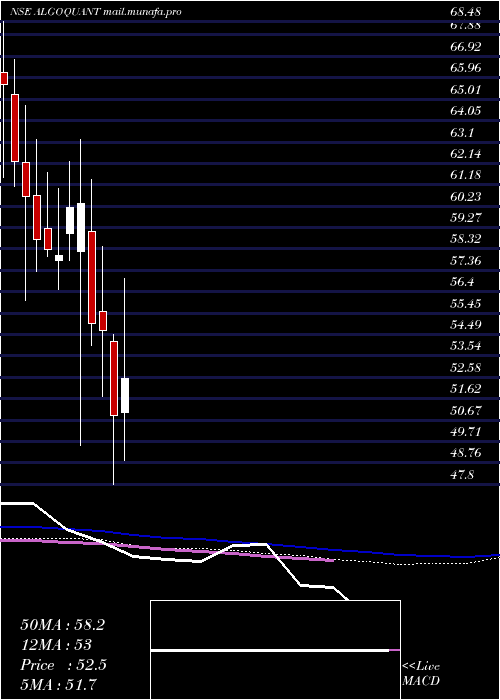Click the NSE ALGOQUANT mail.munafa.pro title

point(96,12)
